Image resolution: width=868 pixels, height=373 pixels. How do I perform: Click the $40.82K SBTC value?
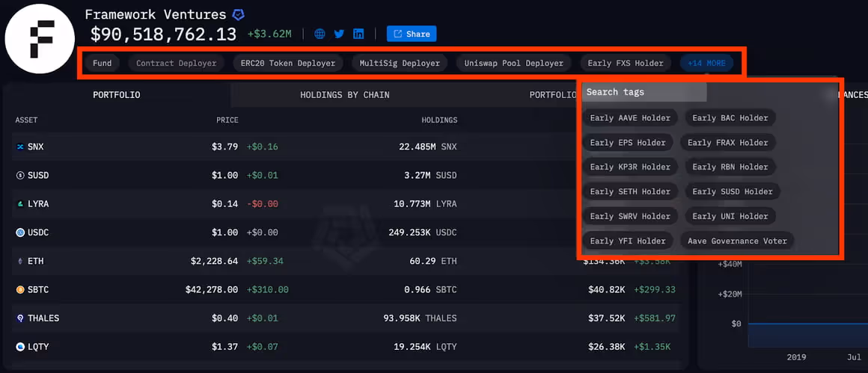point(607,289)
